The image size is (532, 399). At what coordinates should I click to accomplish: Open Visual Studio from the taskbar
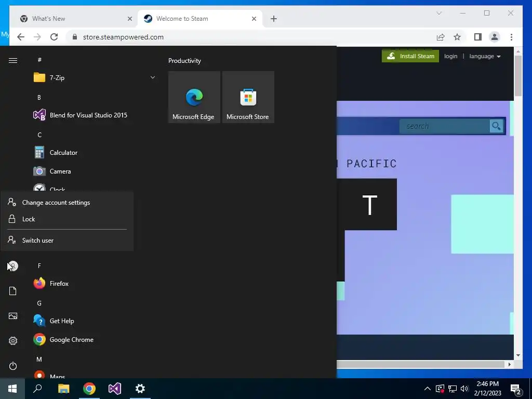(115, 389)
